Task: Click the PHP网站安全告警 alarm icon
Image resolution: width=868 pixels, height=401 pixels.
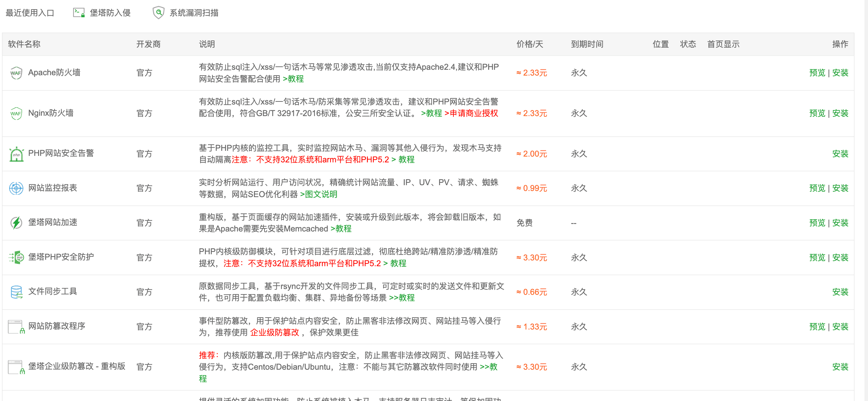Action: (x=16, y=154)
